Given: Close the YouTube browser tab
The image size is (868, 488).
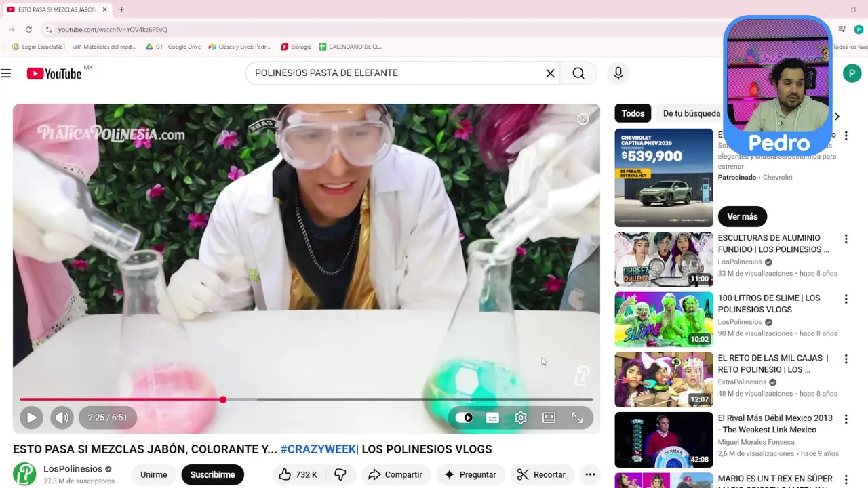Looking at the screenshot, I should 104,9.
